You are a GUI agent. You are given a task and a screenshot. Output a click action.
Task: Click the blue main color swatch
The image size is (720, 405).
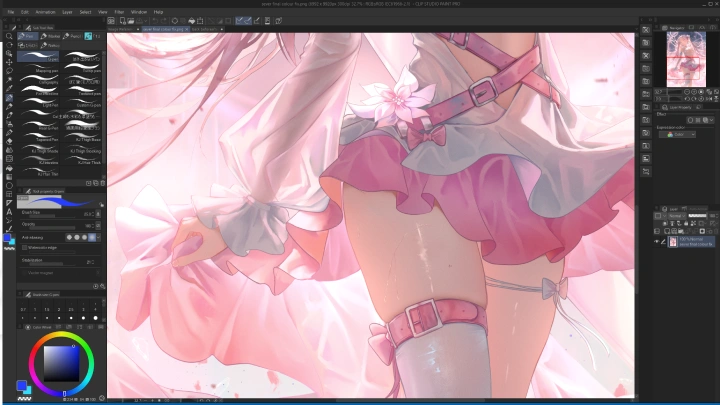pyautogui.click(x=21, y=385)
